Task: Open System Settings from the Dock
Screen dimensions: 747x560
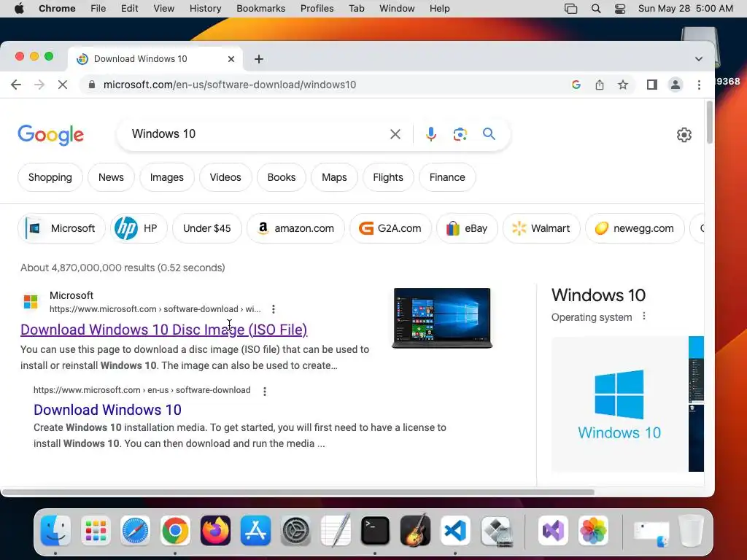Action: click(x=295, y=531)
